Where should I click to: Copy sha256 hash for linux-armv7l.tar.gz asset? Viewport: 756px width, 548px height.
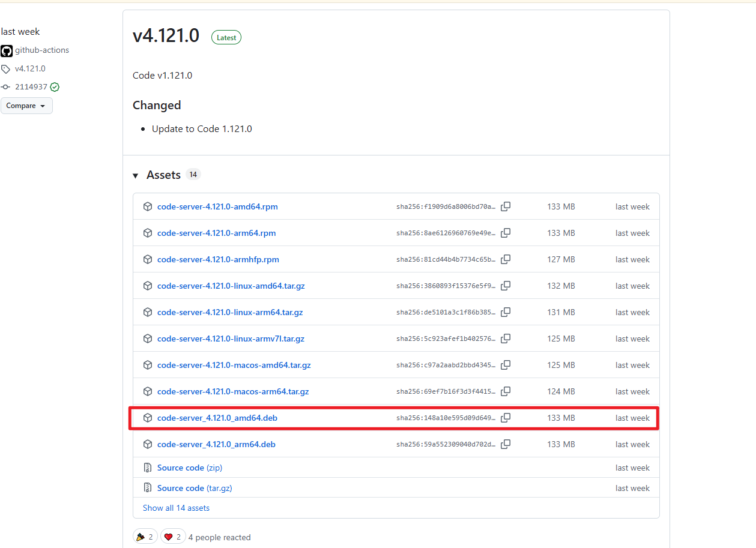(506, 339)
